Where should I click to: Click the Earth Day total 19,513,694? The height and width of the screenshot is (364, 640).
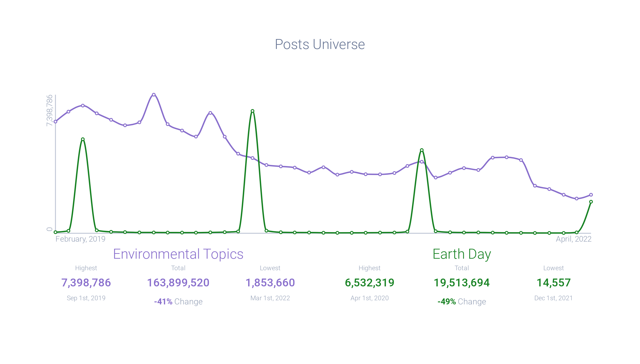pos(462,283)
